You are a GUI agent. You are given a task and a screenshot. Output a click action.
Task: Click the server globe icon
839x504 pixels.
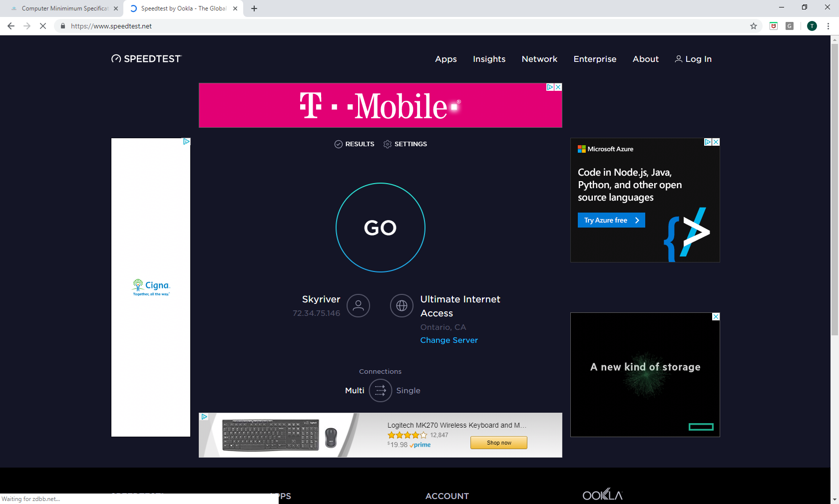coord(402,306)
